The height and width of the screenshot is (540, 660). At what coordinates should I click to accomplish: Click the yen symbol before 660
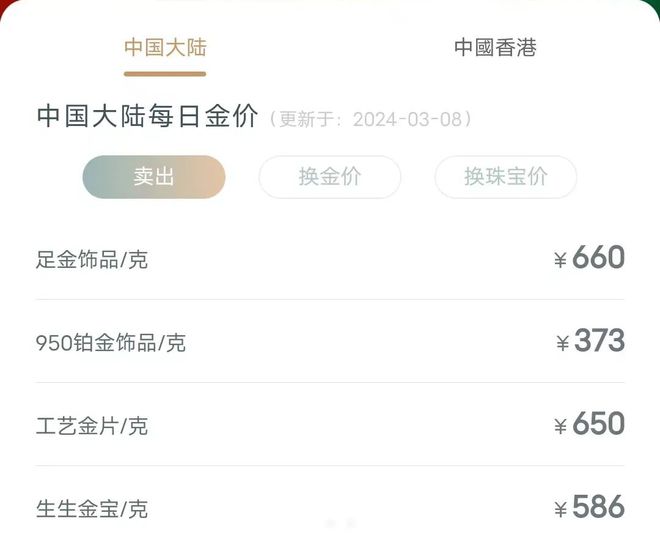point(560,260)
